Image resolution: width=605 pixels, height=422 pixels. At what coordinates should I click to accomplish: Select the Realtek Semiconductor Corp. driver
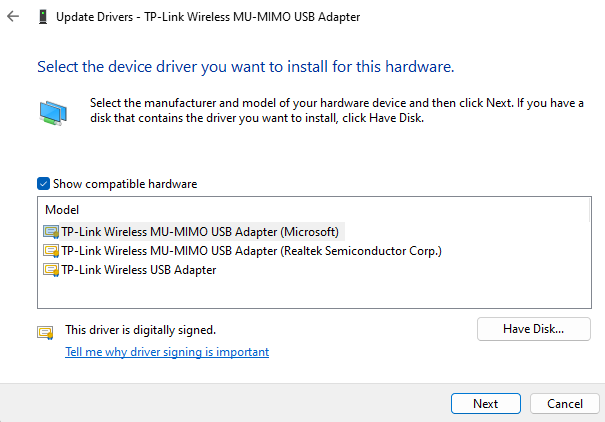pos(251,251)
